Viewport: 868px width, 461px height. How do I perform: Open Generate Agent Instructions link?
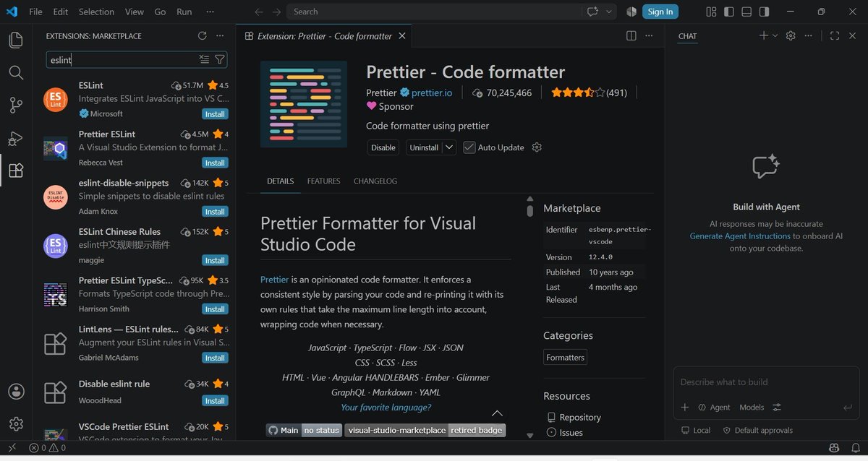coord(740,236)
